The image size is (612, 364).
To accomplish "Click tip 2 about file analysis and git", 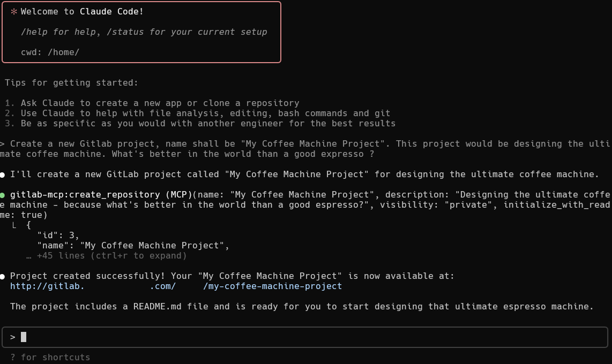I will pyautogui.click(x=198, y=113).
